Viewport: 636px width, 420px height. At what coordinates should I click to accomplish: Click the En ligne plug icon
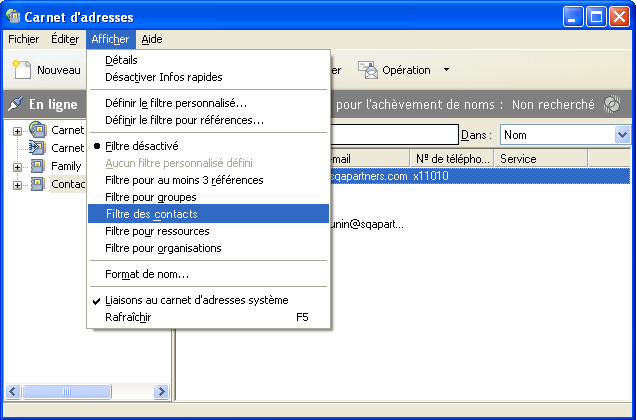pos(15,104)
